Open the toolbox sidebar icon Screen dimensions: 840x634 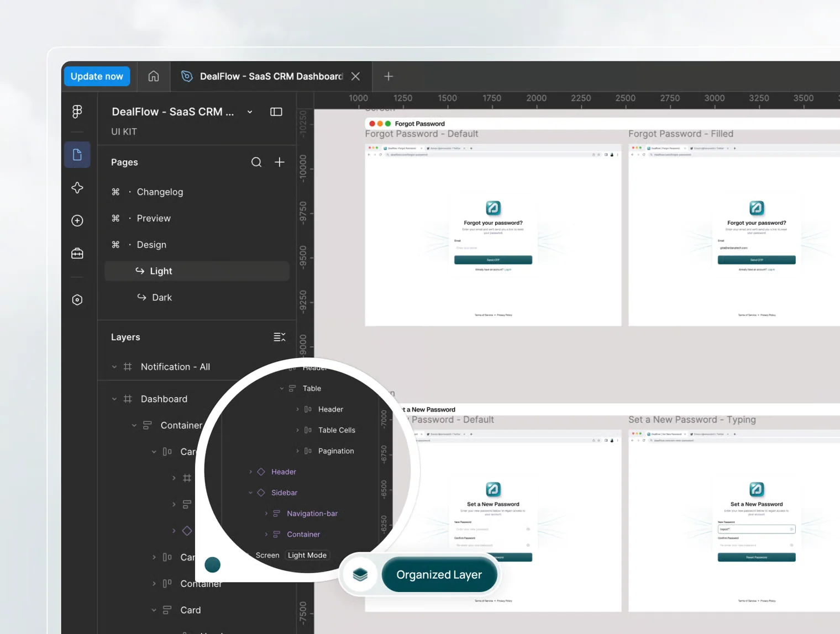tap(77, 253)
